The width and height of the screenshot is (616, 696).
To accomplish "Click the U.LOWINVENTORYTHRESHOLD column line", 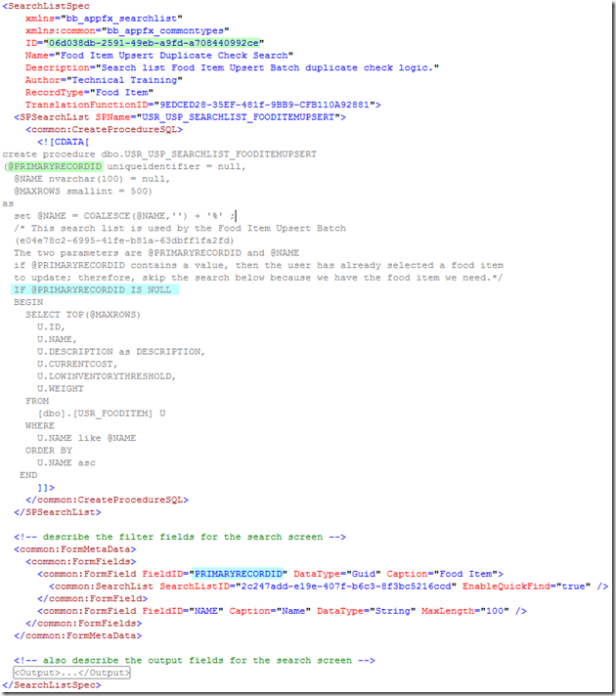I will click(x=107, y=376).
